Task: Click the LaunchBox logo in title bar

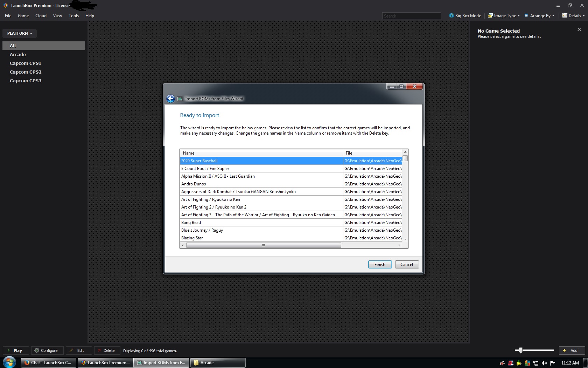Action: pos(6,5)
